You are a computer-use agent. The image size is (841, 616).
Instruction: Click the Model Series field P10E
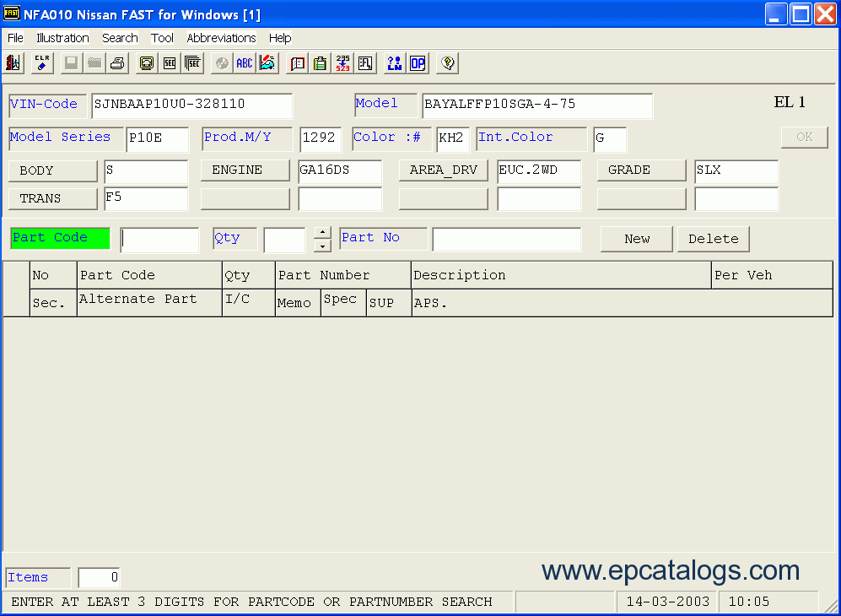(x=158, y=139)
